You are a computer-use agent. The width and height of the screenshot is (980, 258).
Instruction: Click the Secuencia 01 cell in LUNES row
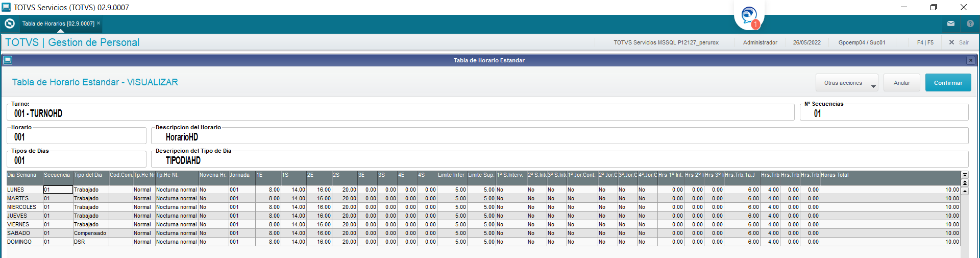tap(58, 190)
